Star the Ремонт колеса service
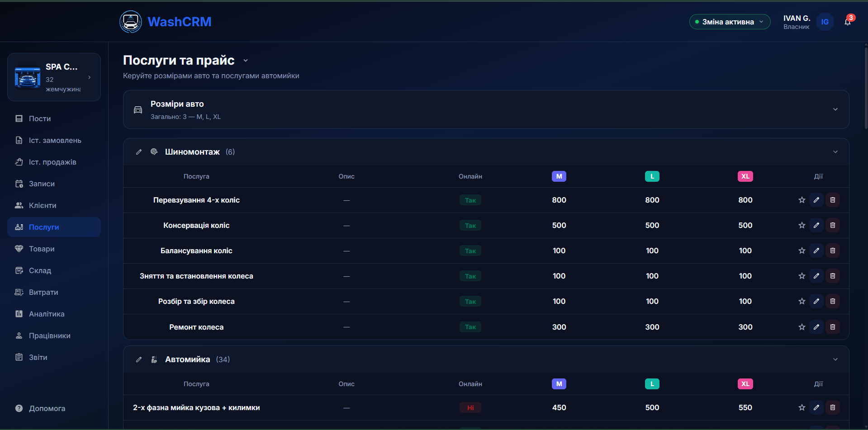This screenshot has height=430, width=868. [x=802, y=327]
